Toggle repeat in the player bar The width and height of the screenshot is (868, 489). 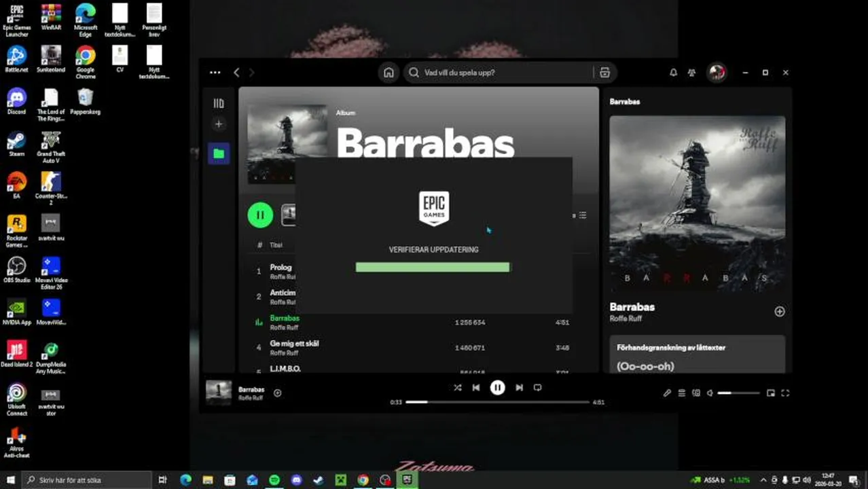pyautogui.click(x=537, y=387)
